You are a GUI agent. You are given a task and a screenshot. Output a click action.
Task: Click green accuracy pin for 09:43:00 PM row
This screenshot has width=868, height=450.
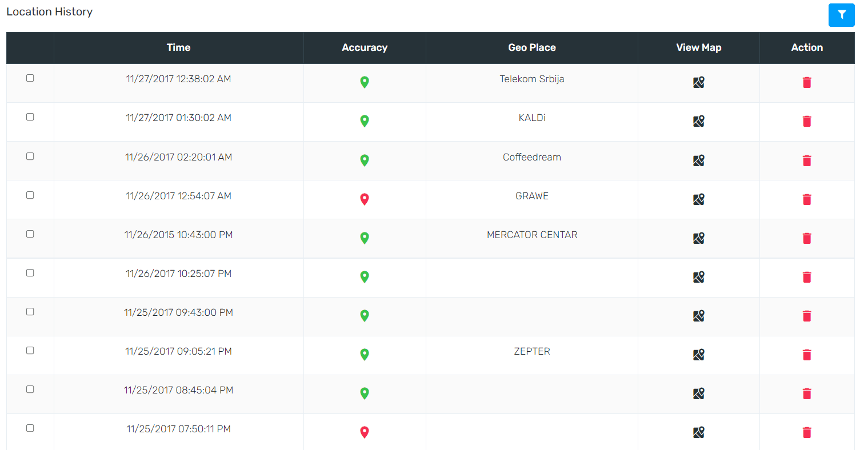(365, 316)
